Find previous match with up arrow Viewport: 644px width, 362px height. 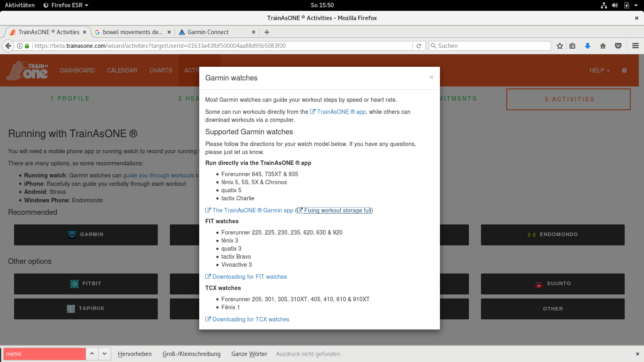pyautogui.click(x=92, y=354)
